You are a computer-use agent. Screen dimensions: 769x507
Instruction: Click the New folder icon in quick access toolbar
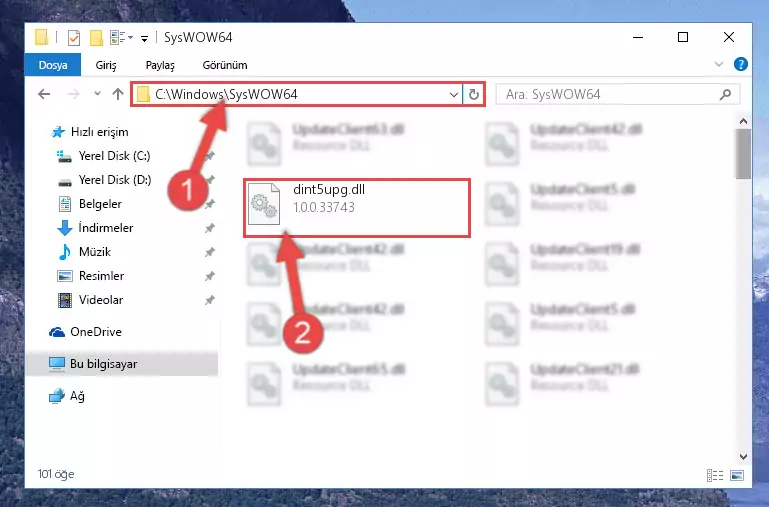pyautogui.click(x=96, y=38)
